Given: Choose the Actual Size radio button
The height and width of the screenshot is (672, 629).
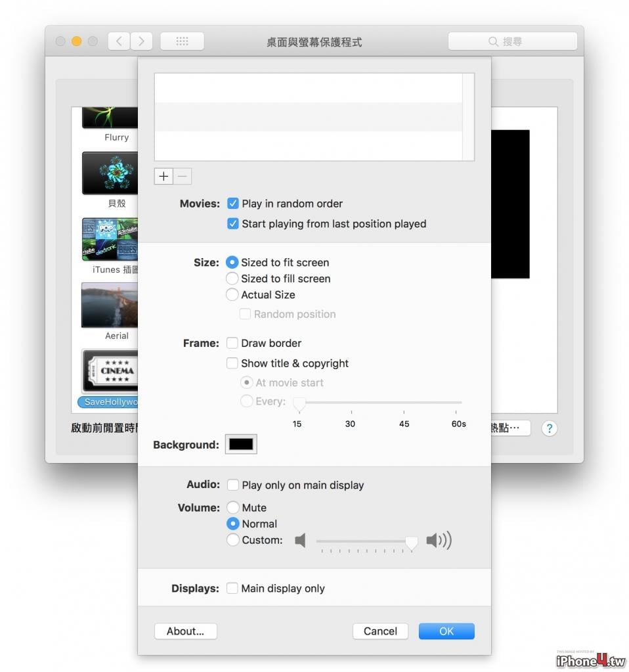Looking at the screenshot, I should click(x=232, y=294).
